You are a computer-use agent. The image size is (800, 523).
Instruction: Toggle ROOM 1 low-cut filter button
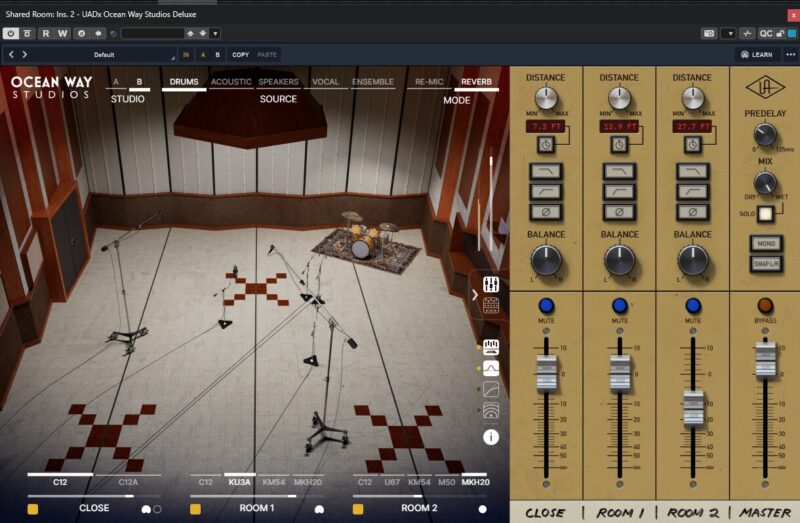619,192
